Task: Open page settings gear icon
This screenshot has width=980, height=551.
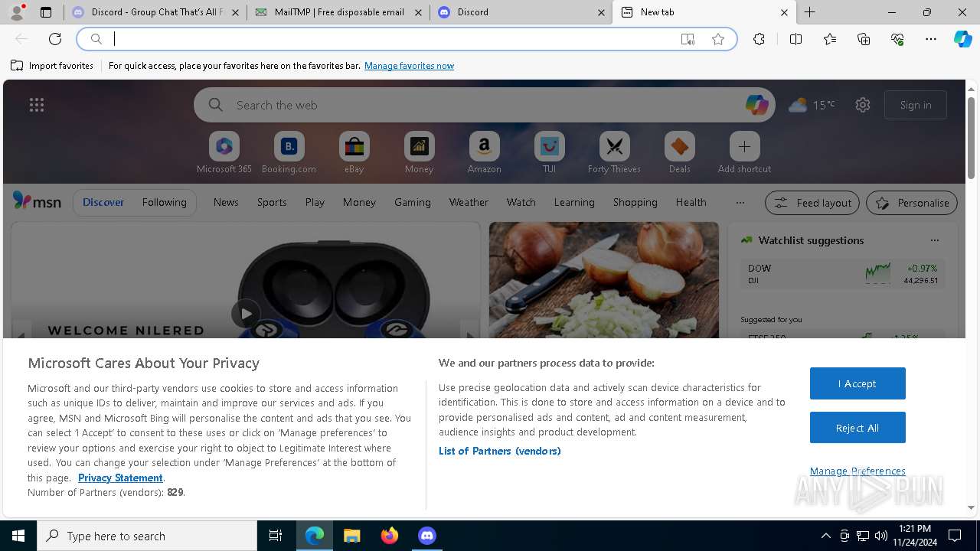Action: (x=863, y=105)
